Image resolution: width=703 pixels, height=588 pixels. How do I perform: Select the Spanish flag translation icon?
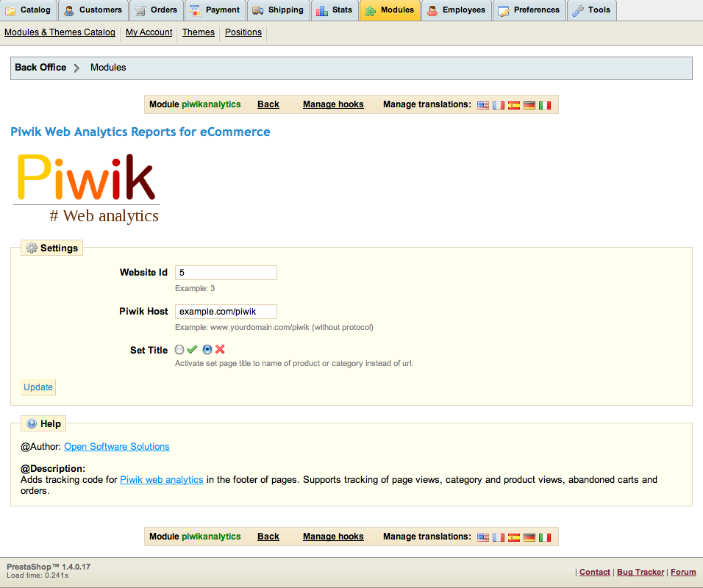[x=514, y=104]
